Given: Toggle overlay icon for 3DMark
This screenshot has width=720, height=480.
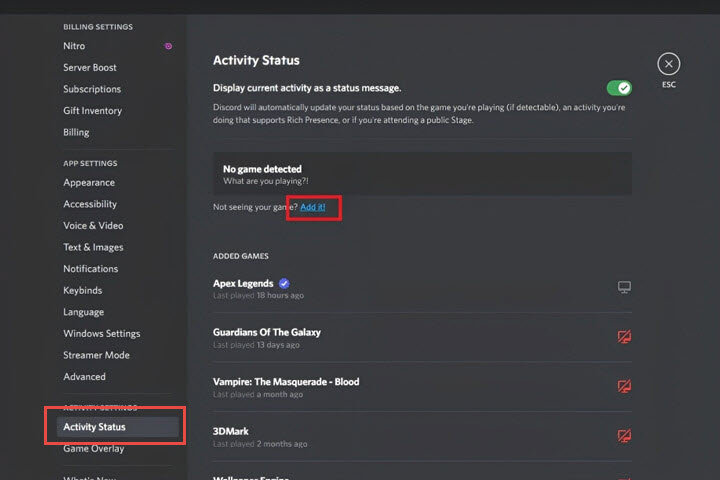Looking at the screenshot, I should [624, 435].
